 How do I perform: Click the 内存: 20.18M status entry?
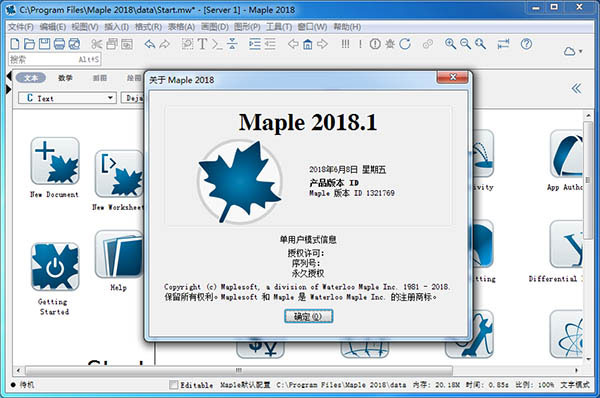tap(436, 385)
